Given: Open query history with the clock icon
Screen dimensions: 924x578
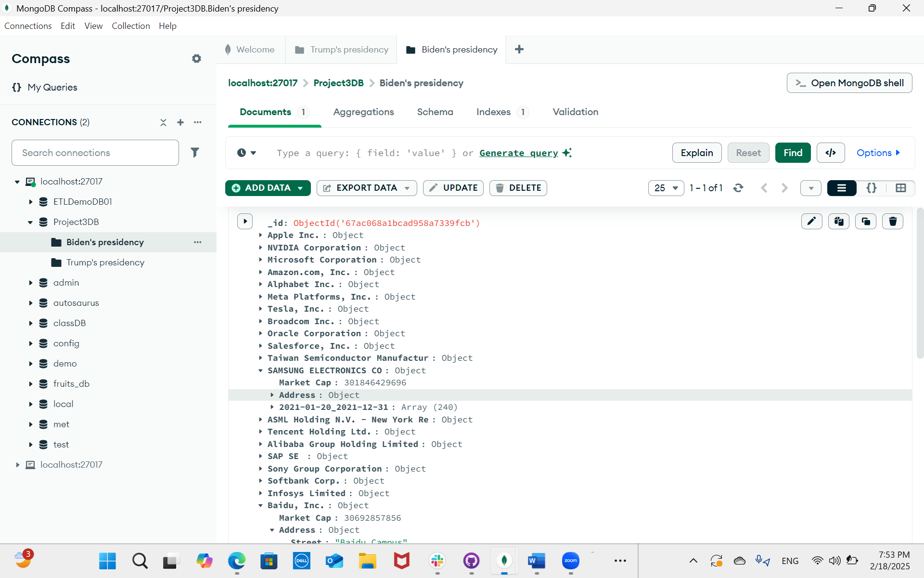Looking at the screenshot, I should 242,153.
